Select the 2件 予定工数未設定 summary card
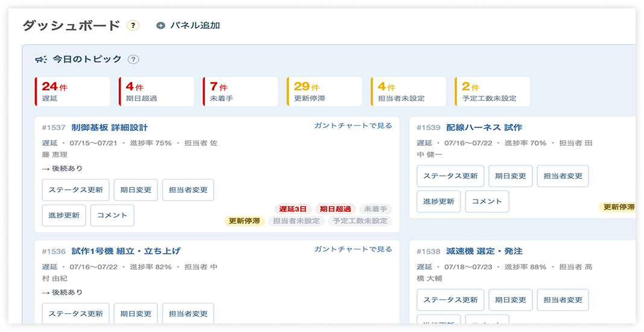 pos(493,92)
